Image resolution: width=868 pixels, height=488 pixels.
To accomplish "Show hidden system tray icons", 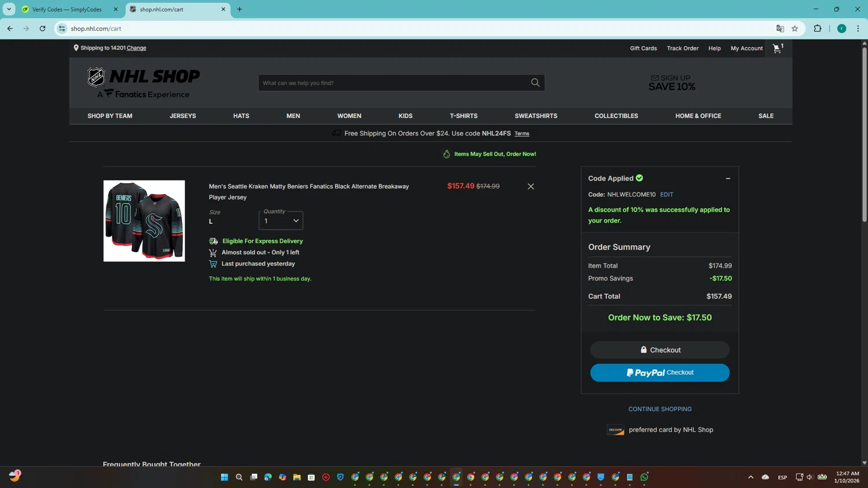I will (751, 477).
